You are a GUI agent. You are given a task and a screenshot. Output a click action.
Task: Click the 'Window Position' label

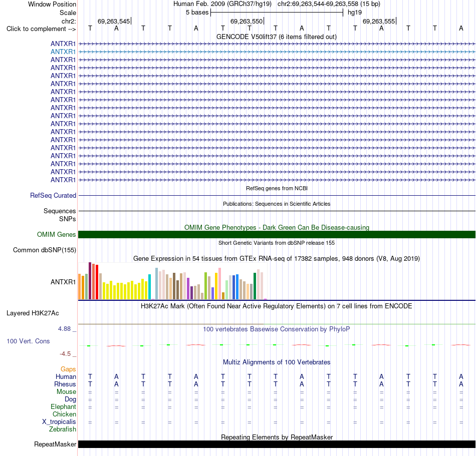click(x=52, y=4)
